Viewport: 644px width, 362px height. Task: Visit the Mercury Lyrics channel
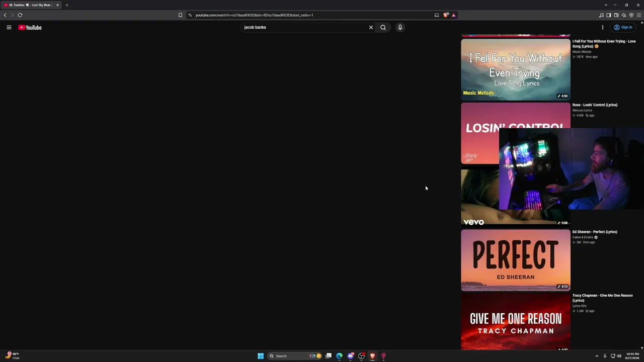(582, 111)
